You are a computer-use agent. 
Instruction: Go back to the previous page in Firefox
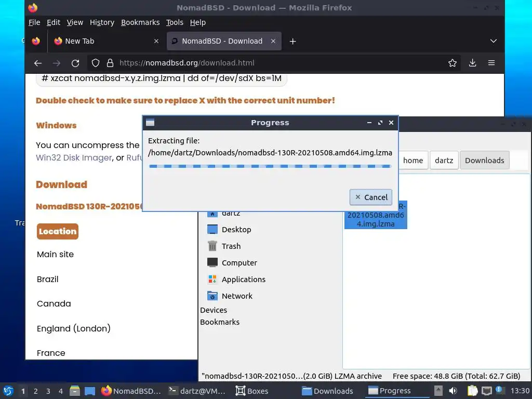coord(38,63)
